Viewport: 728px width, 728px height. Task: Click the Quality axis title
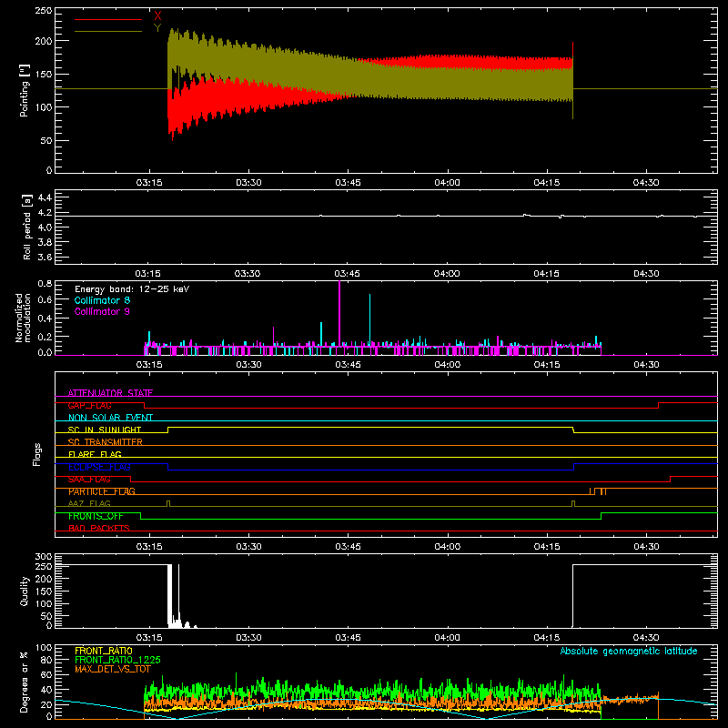point(25,591)
